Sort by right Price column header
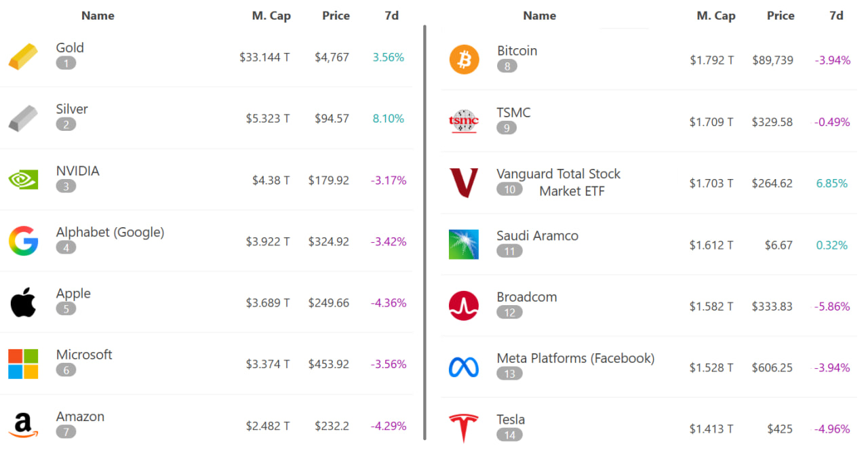This screenshot has width=868, height=455. (x=781, y=16)
